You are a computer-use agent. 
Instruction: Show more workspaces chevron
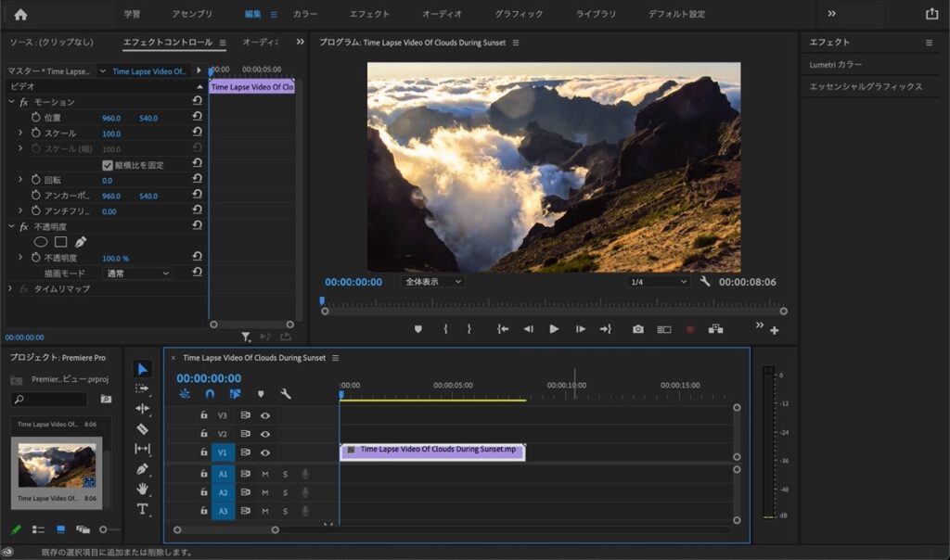click(x=832, y=13)
